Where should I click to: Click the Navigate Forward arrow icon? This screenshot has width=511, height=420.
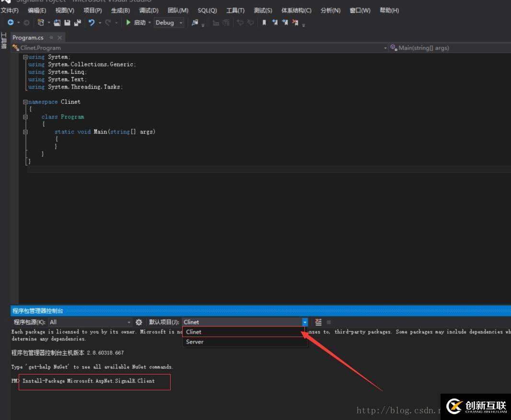[27, 23]
